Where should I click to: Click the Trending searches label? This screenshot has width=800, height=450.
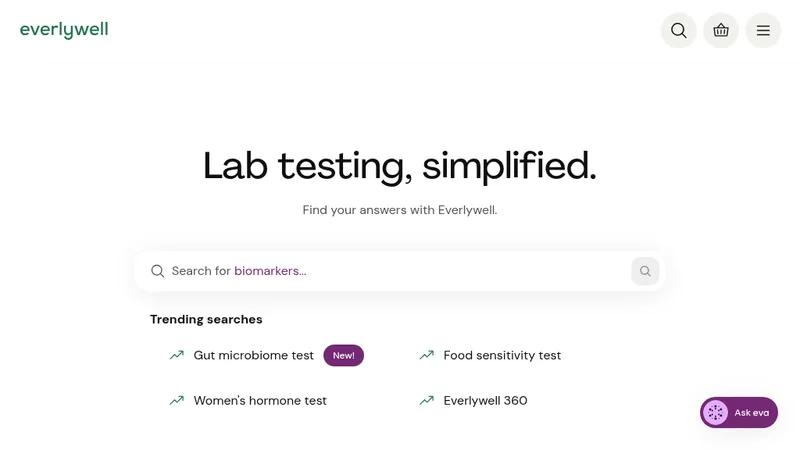(x=206, y=319)
